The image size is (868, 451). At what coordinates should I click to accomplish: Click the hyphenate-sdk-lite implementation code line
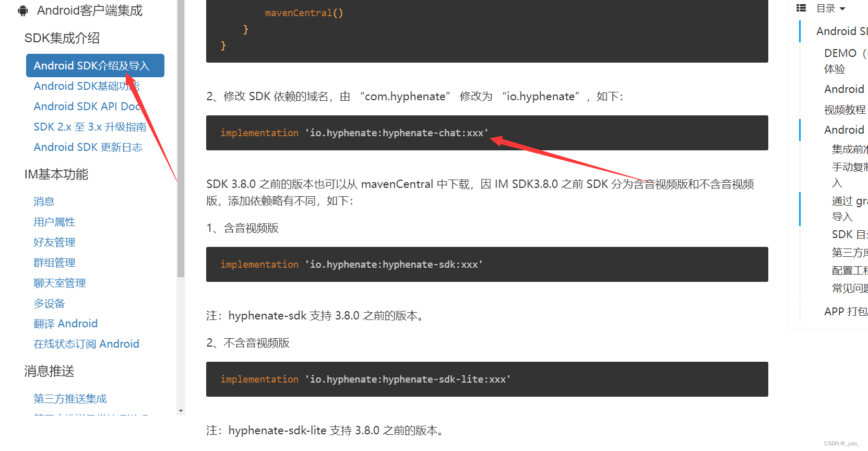tap(365, 379)
